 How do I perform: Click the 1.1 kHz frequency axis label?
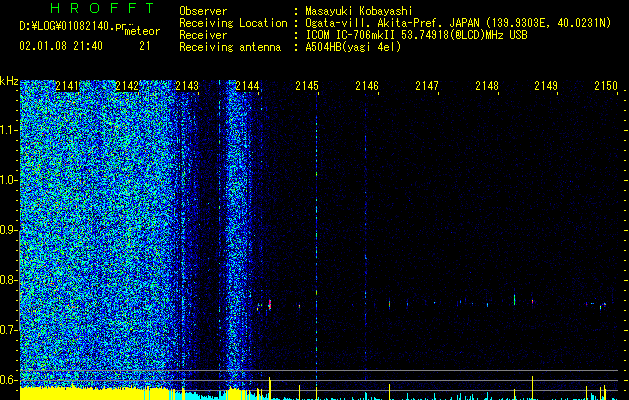tap(8, 130)
